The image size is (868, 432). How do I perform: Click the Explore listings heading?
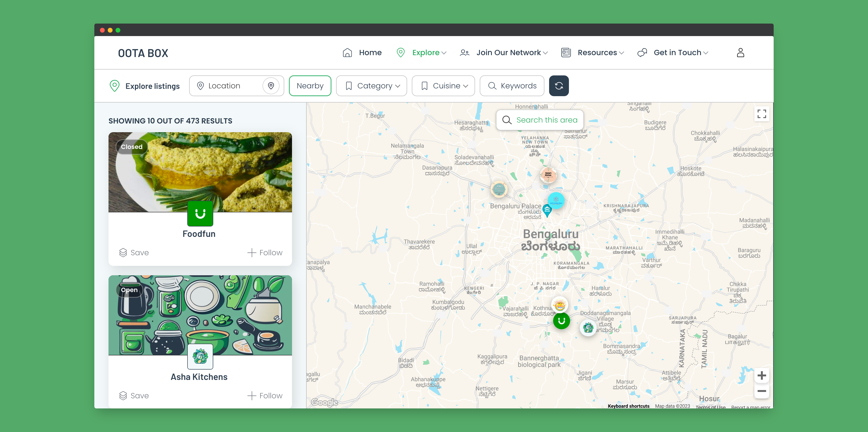click(153, 86)
